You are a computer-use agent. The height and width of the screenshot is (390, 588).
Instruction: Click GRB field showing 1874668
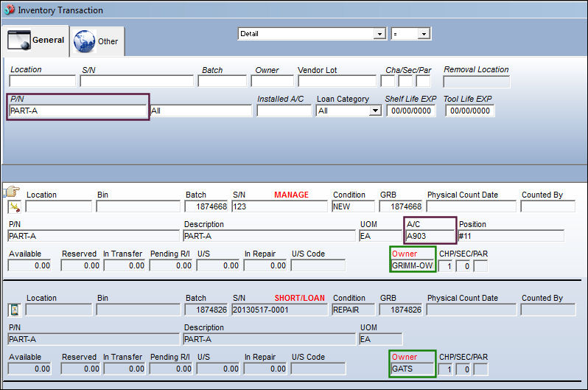[401, 206]
